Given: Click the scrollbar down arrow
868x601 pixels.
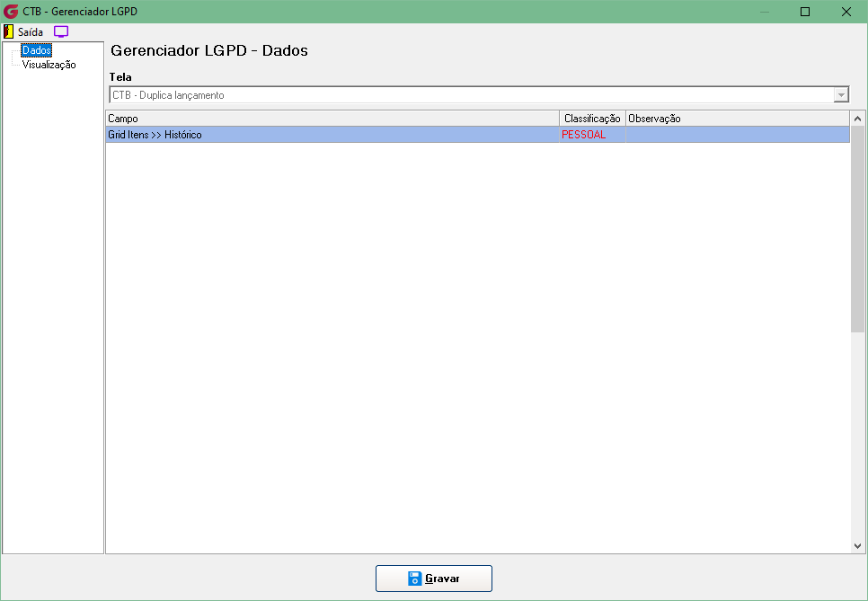Looking at the screenshot, I should (x=857, y=545).
